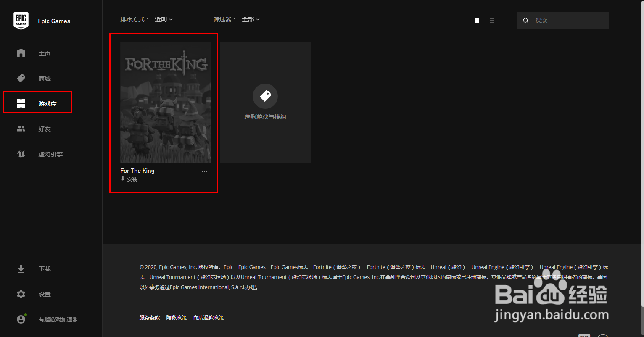Viewport: 644px width, 337px height.
Task: Open the 近期 sort order dropdown
Action: (163, 19)
